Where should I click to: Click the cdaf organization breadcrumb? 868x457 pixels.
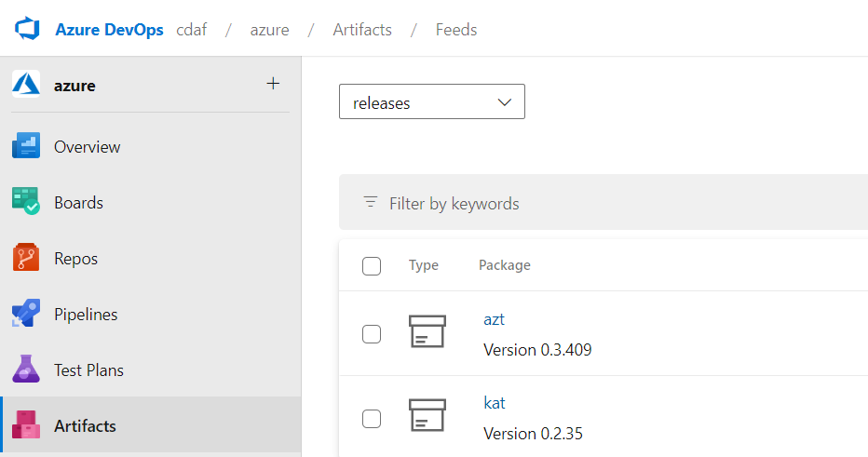(191, 30)
